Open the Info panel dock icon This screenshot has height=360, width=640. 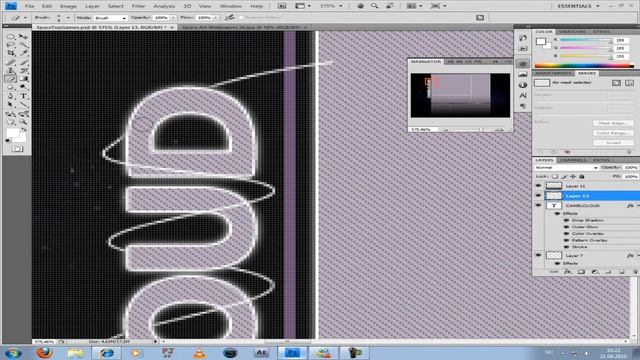(522, 85)
